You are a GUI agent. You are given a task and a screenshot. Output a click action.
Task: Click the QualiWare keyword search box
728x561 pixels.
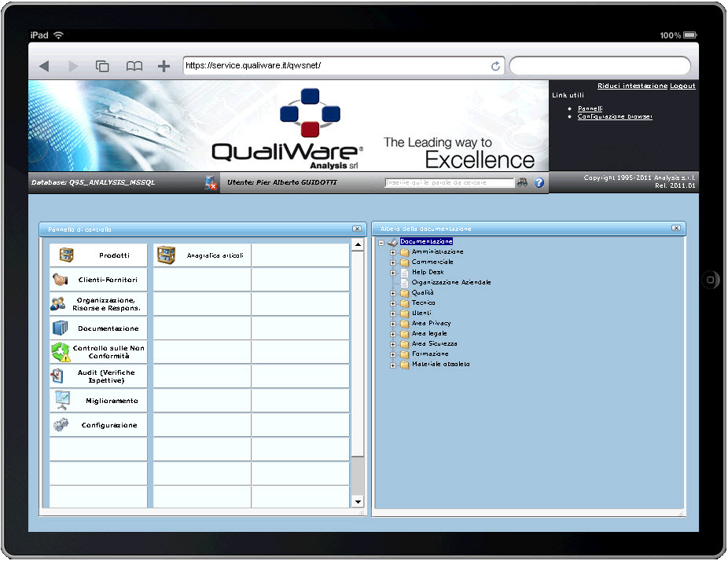(x=450, y=183)
